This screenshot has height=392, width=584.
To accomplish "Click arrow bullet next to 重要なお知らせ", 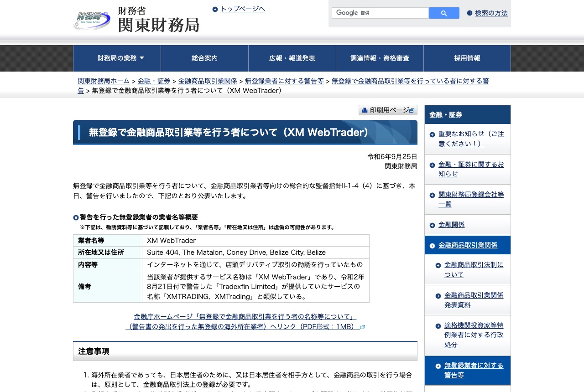I will click(432, 134).
